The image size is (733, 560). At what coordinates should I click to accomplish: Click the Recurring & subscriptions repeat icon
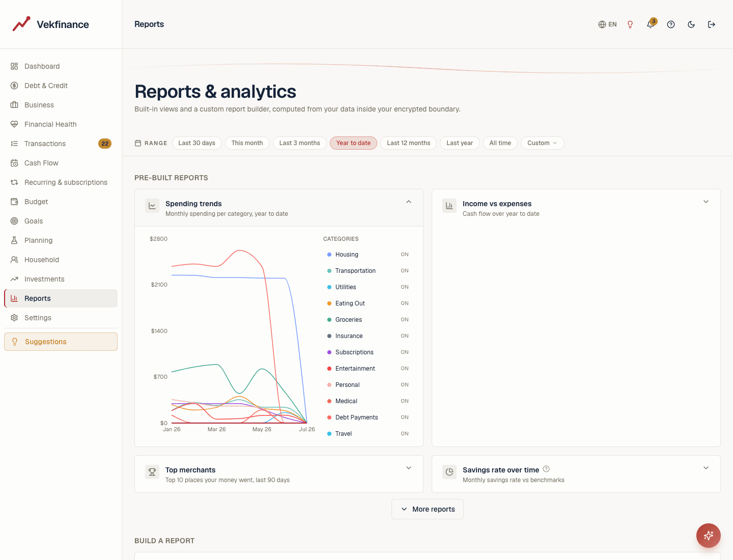click(x=14, y=182)
